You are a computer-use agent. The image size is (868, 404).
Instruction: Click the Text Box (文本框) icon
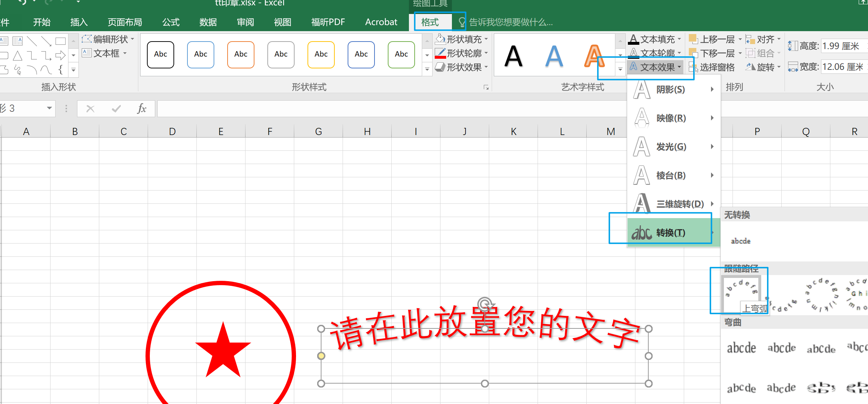coord(87,53)
